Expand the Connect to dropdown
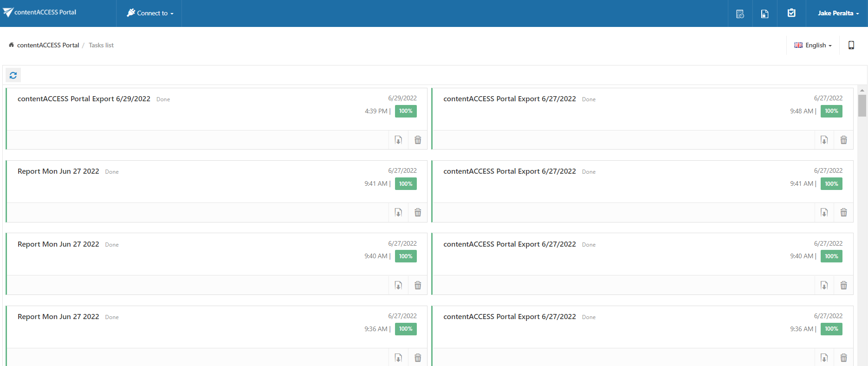Screen dimensions: 868x366 [x=150, y=13]
